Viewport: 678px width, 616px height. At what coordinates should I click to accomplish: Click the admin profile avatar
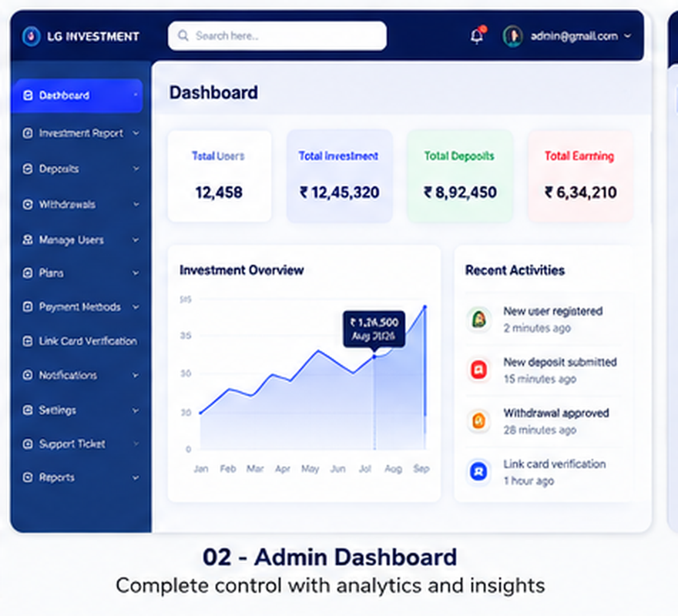click(513, 36)
